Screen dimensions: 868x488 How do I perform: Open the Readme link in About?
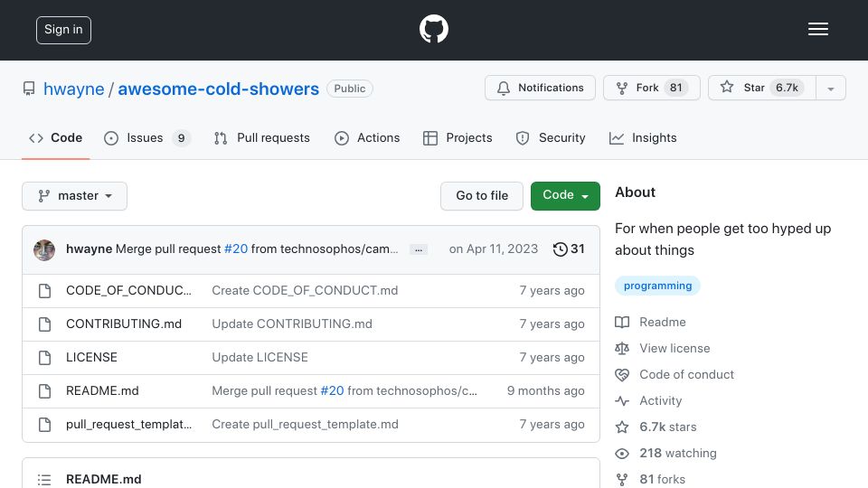651,322
